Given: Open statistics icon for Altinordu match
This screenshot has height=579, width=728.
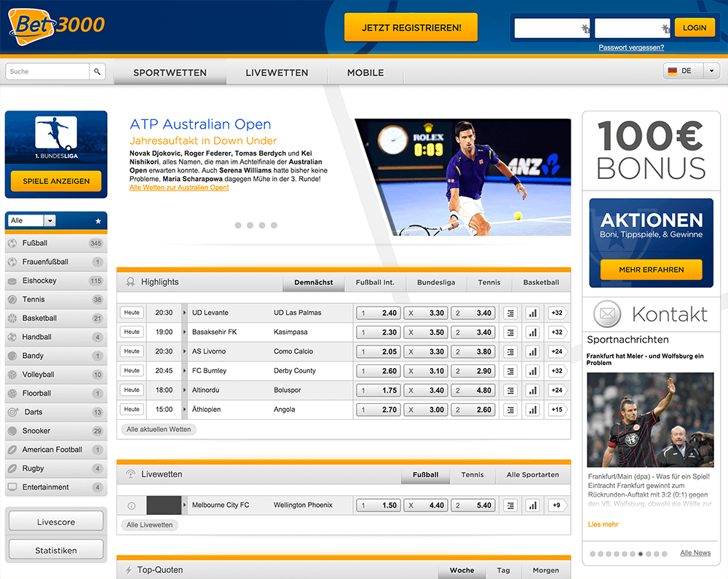Looking at the screenshot, I should (x=533, y=391).
